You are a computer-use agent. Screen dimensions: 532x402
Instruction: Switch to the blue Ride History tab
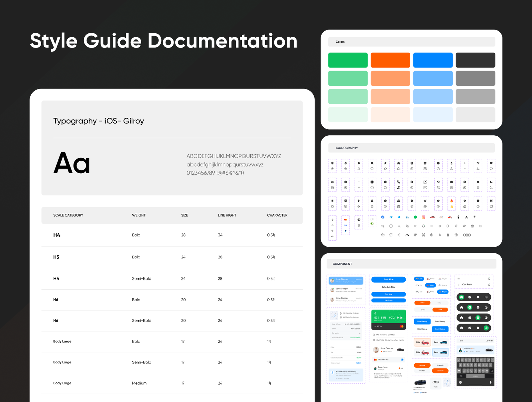(422, 321)
